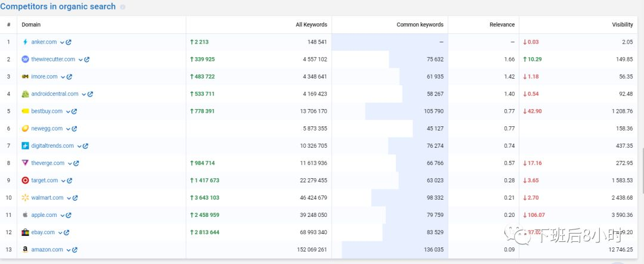Sort by All Keywords column header
The image size is (644, 264).
point(311,24)
